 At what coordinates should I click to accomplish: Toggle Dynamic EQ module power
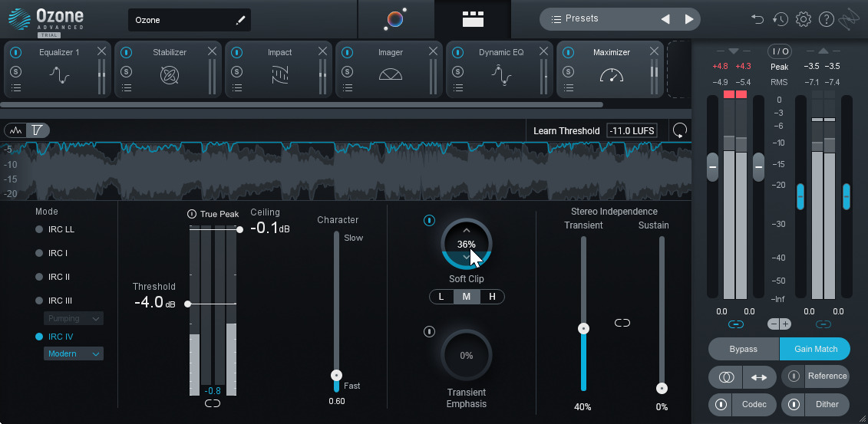pos(458,52)
